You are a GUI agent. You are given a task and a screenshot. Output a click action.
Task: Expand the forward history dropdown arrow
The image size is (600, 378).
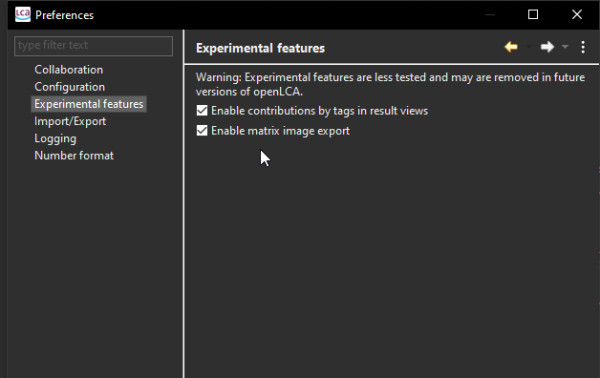pyautogui.click(x=565, y=47)
